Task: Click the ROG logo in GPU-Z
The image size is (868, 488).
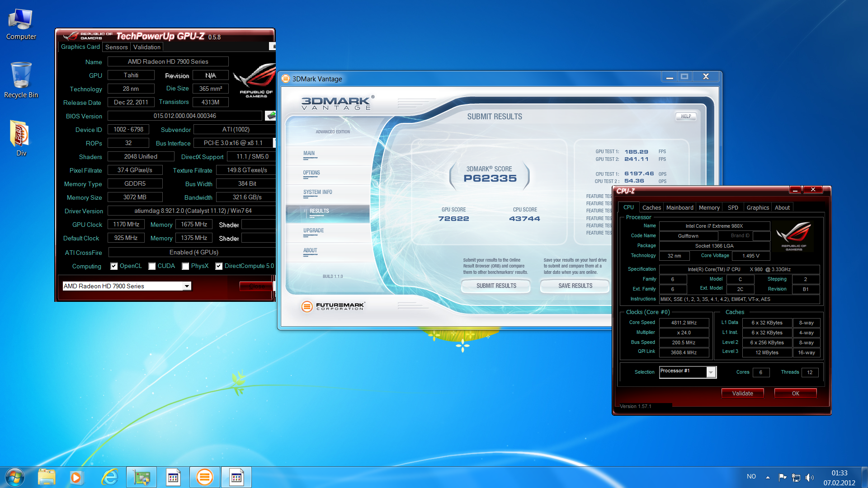Action: [x=255, y=80]
